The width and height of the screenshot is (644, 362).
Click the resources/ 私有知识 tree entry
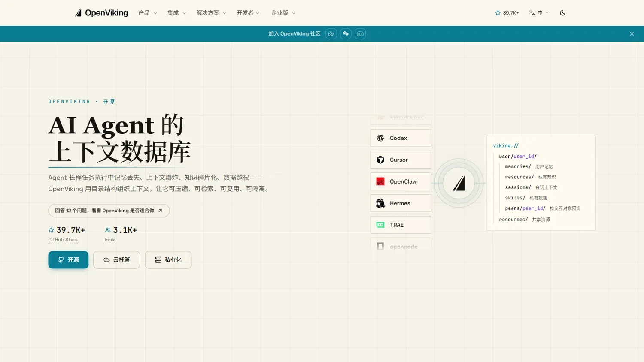tap(530, 177)
